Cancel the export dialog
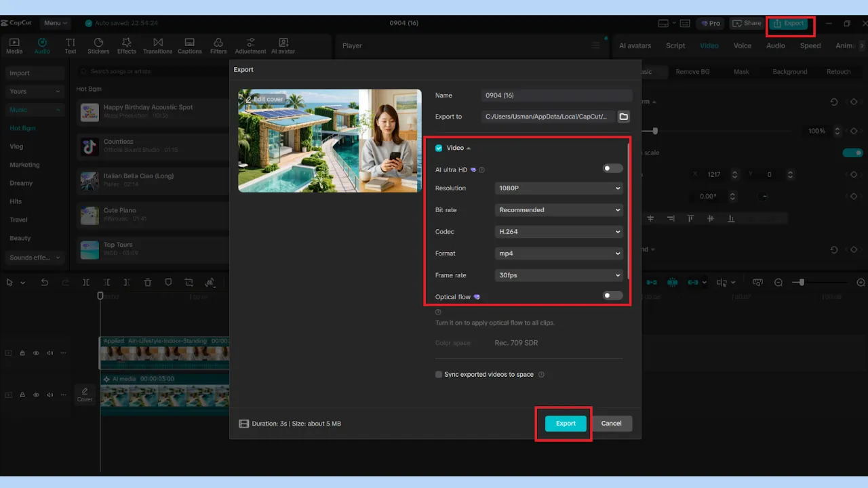Image resolution: width=868 pixels, height=488 pixels. pos(611,423)
